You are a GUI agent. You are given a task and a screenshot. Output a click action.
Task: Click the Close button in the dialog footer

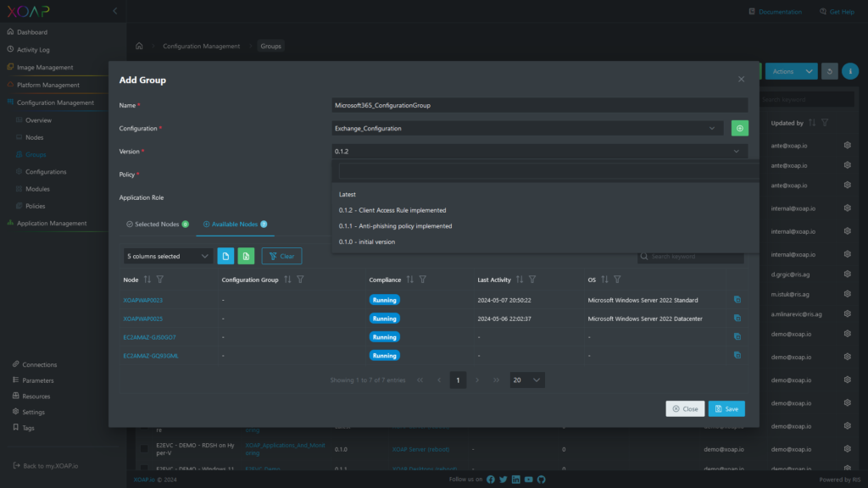tap(685, 409)
